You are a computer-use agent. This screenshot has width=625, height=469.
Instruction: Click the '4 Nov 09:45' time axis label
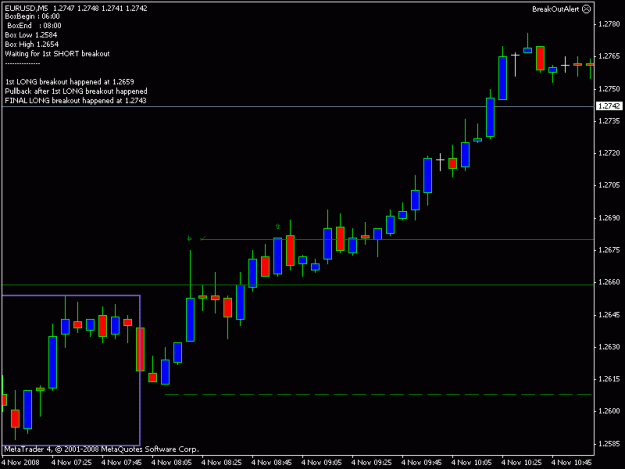pyautogui.click(x=422, y=462)
